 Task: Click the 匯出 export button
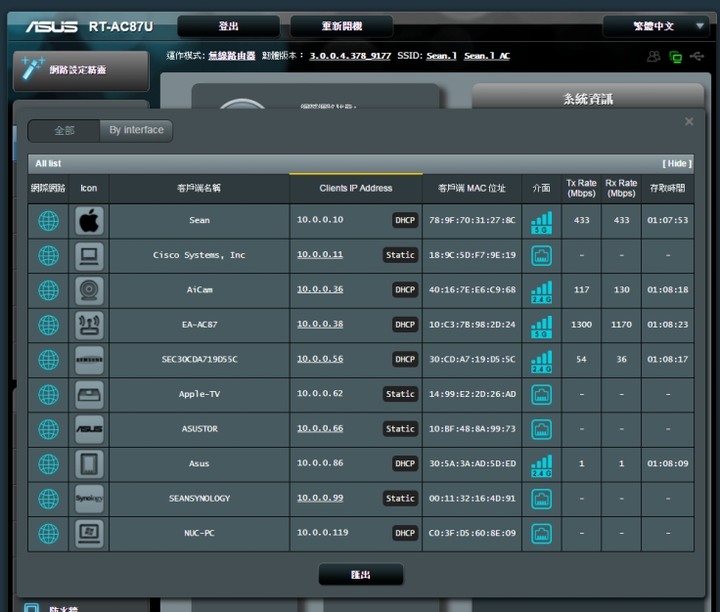point(361,575)
